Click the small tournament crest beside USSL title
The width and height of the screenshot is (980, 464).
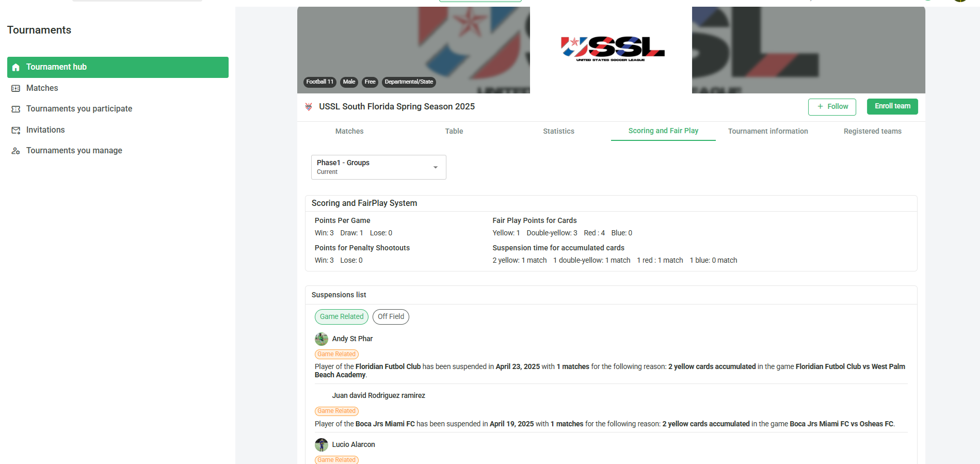309,107
